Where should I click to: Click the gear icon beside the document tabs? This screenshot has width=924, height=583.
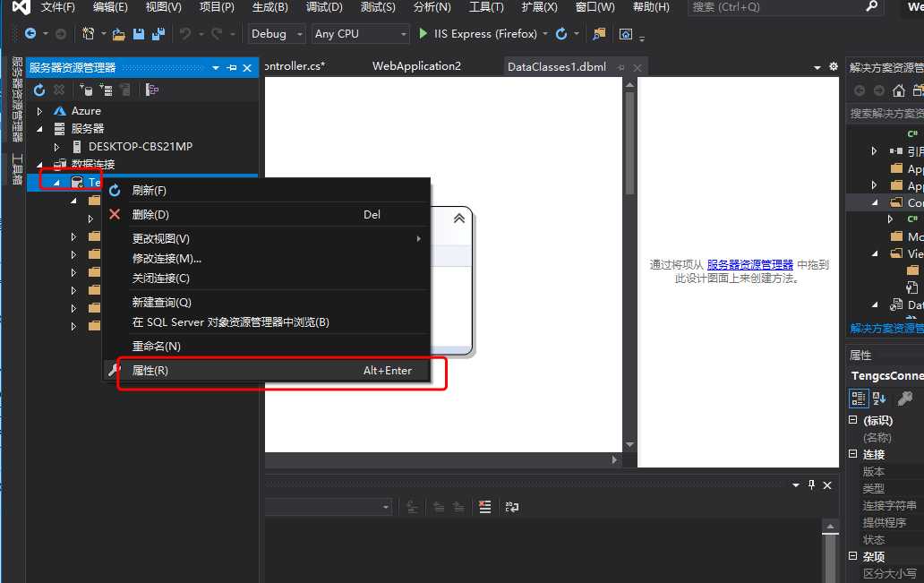point(834,67)
